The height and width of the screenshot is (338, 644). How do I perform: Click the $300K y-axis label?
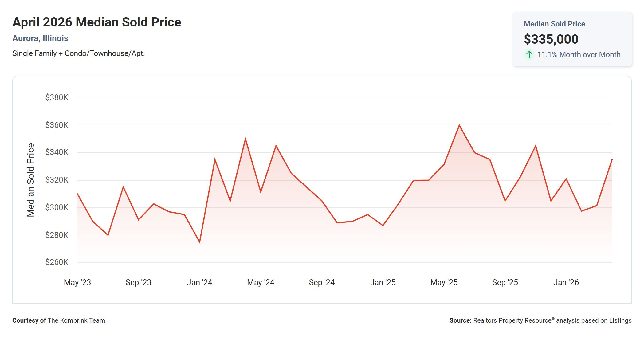point(57,207)
